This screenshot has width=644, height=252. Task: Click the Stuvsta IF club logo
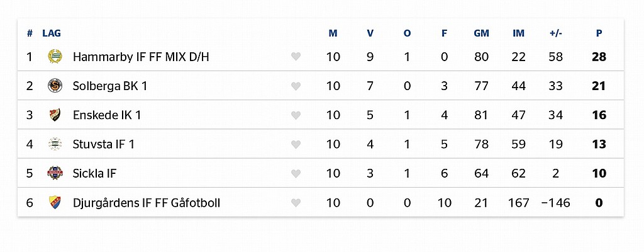(55, 144)
